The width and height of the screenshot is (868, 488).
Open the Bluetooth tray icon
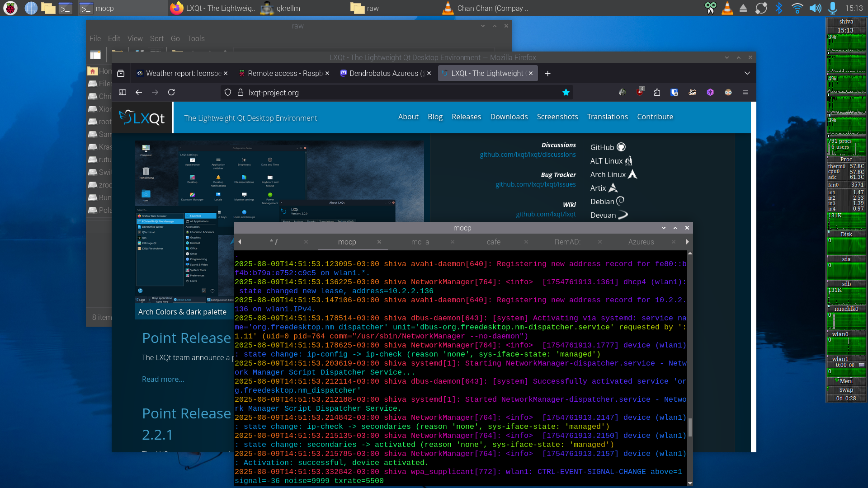(779, 8)
